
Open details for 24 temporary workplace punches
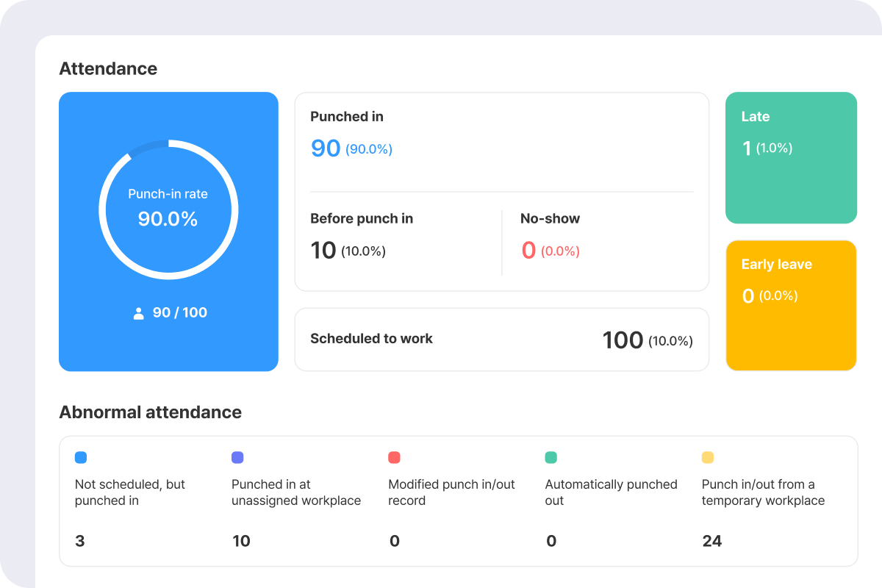[x=711, y=541]
